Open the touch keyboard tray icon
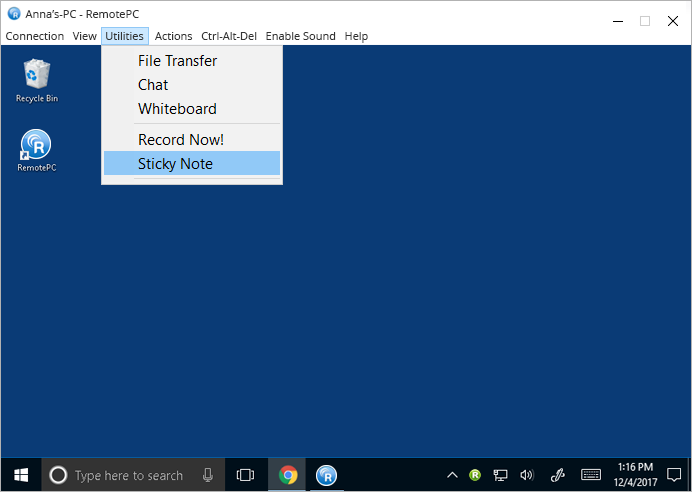 590,475
